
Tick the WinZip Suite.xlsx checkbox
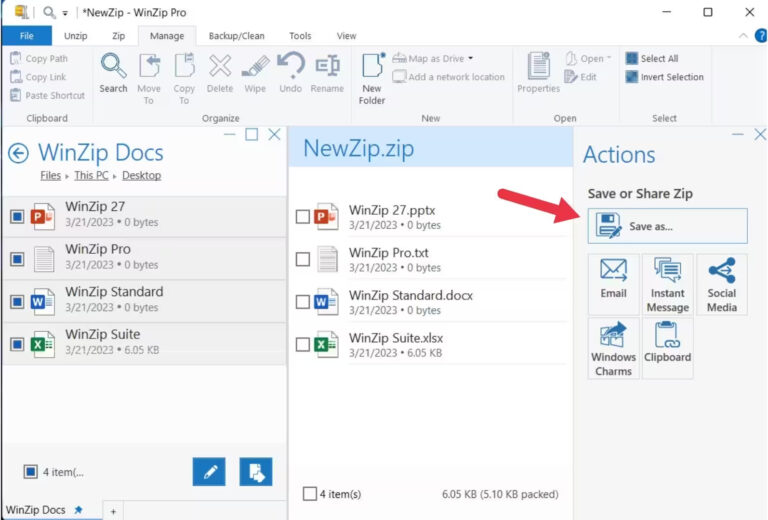tap(303, 345)
